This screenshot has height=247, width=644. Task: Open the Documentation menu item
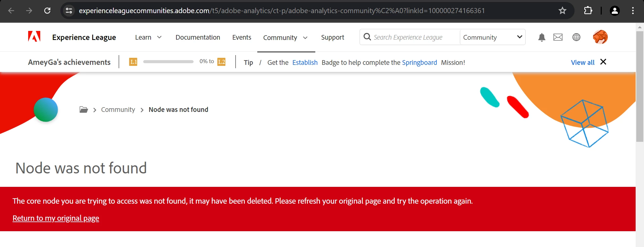198,37
